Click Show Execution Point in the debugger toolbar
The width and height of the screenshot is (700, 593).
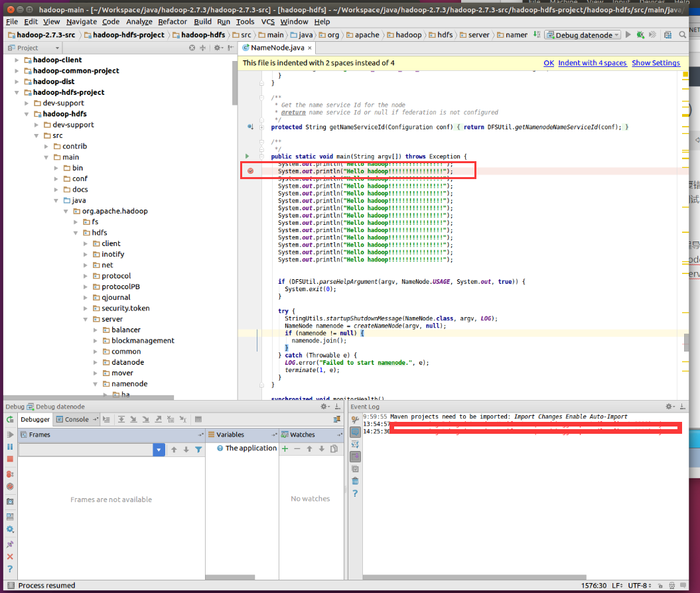coord(106,419)
